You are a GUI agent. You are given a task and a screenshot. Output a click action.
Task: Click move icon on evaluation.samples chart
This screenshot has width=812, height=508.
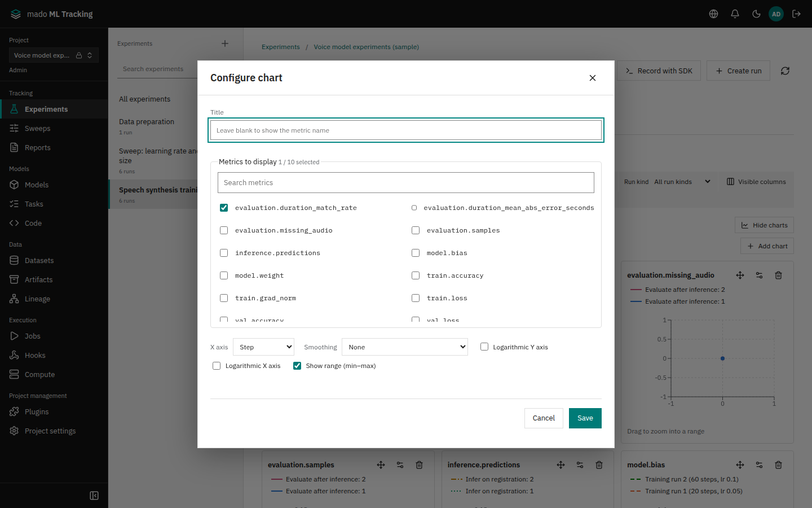(381, 465)
